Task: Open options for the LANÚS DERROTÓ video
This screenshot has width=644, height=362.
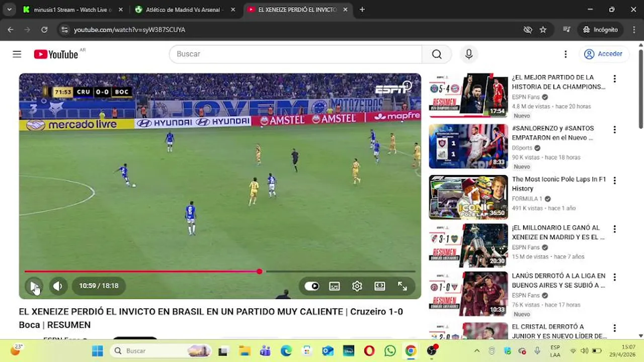Action: (614, 278)
